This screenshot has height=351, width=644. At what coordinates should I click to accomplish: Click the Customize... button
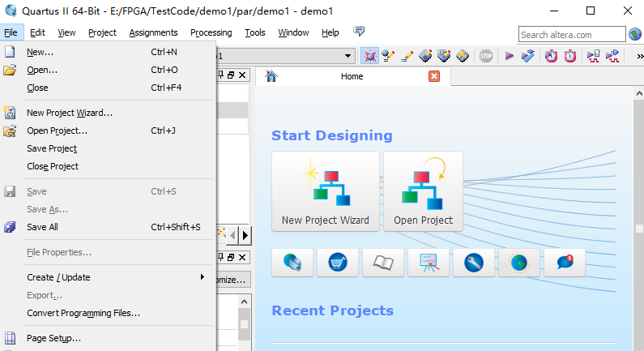232,280
